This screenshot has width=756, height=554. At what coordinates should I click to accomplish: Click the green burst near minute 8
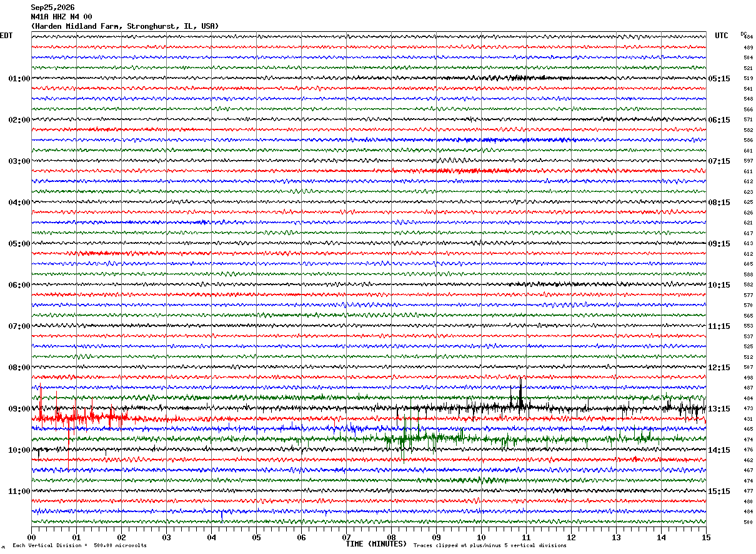(403, 438)
